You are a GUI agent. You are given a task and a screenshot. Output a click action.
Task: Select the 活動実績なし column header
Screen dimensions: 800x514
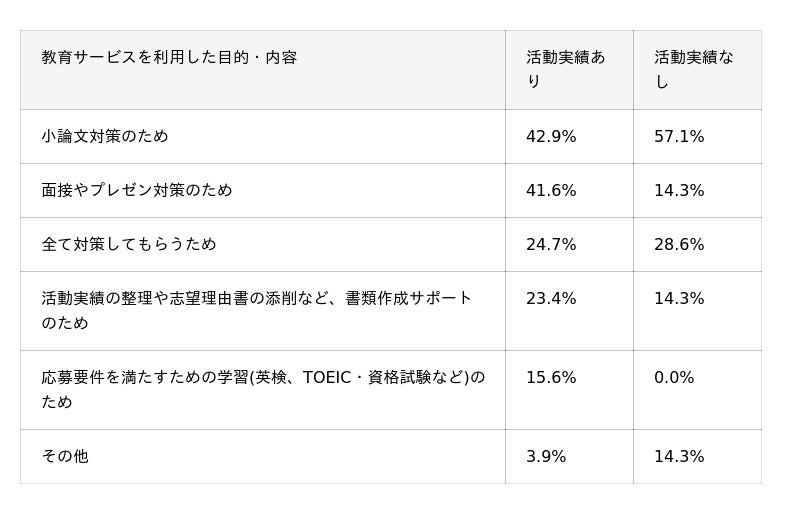point(694,70)
